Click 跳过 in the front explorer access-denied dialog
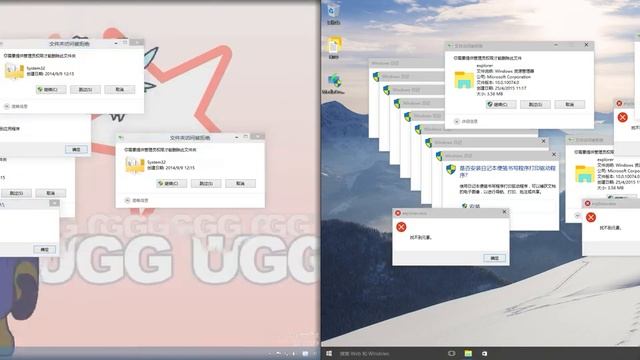Viewport: 640px width, 360px height. click(x=535, y=104)
